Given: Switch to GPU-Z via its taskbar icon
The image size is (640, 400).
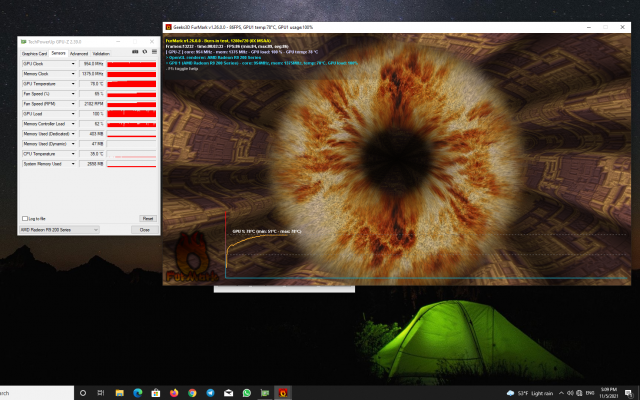Looking at the screenshot, I should pyautogui.click(x=264, y=393).
